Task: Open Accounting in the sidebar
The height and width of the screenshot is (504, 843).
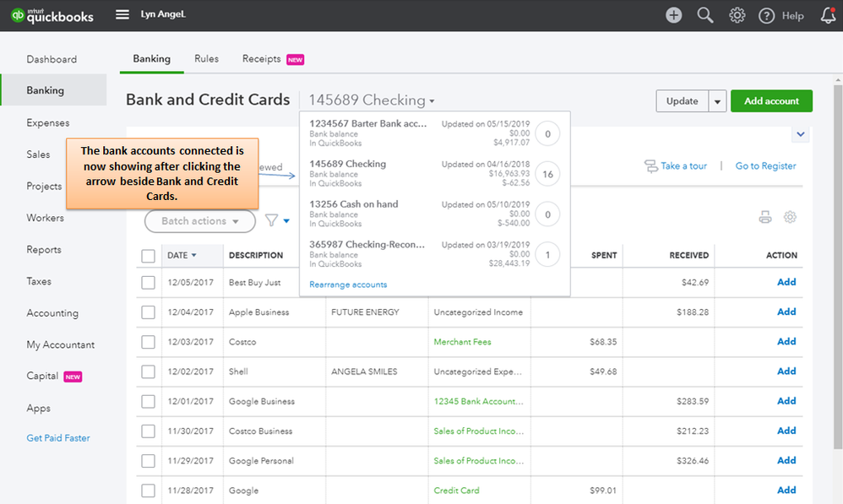Action: pos(52,312)
